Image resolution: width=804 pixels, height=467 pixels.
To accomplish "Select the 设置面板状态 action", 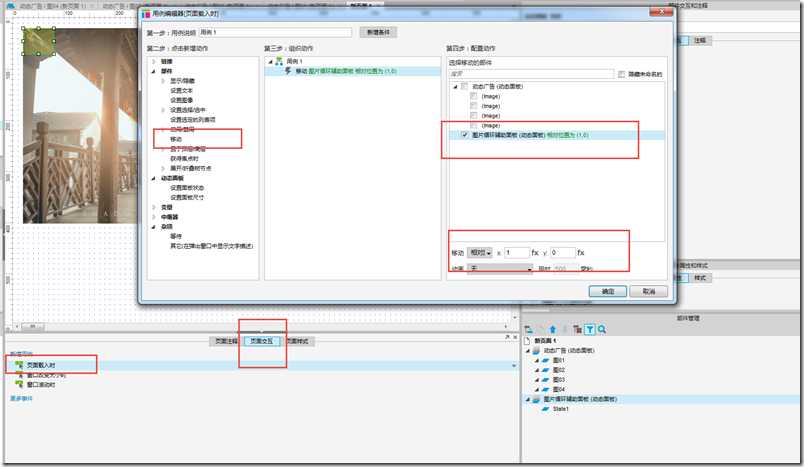I will (187, 188).
